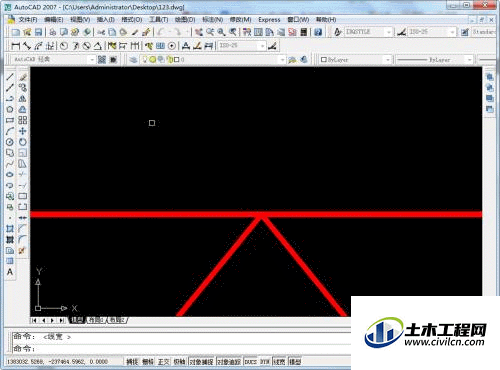Viewport: 500px width, 370px height.
Task: Switch to the 模型 model tab
Action: coord(77,320)
